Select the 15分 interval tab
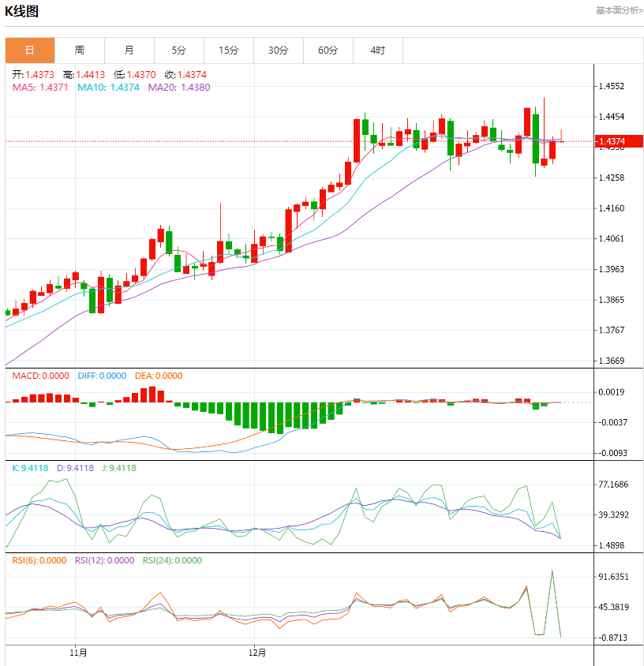The width and height of the screenshot is (644, 666). (x=229, y=51)
